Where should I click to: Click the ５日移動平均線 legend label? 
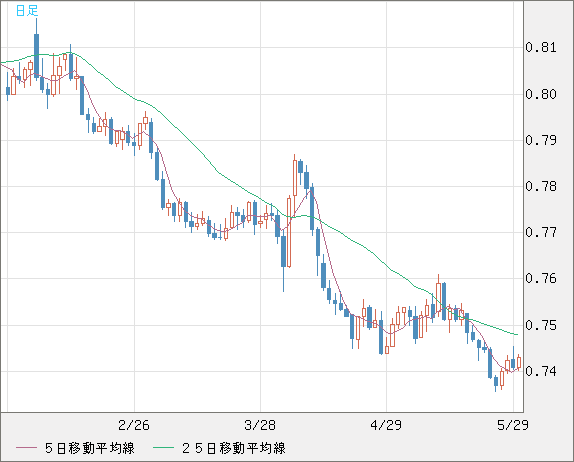[90, 448]
